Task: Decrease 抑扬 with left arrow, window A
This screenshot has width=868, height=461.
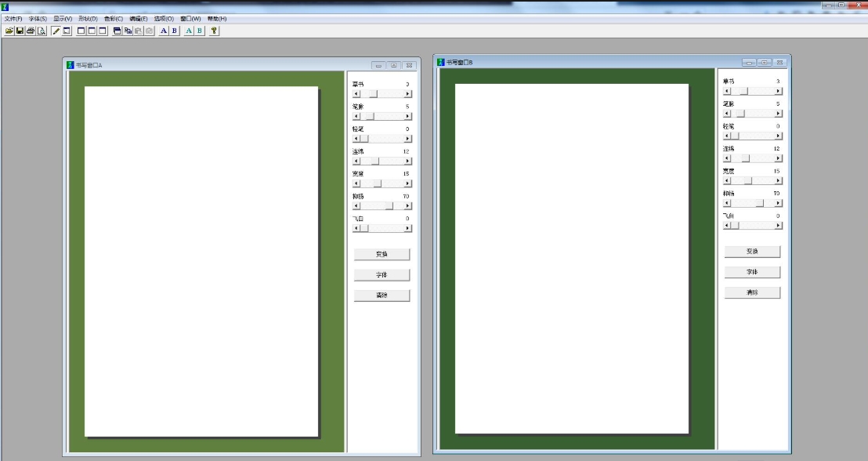Action: (x=356, y=206)
